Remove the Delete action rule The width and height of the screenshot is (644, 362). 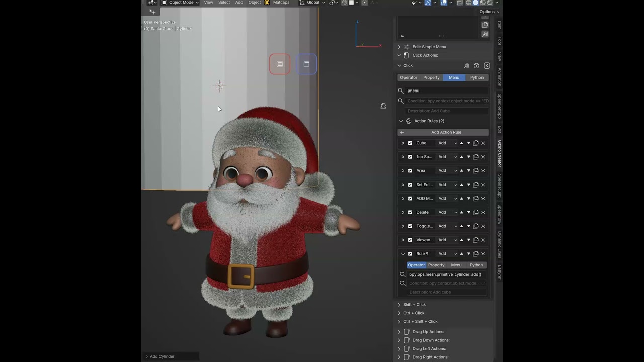point(483,213)
